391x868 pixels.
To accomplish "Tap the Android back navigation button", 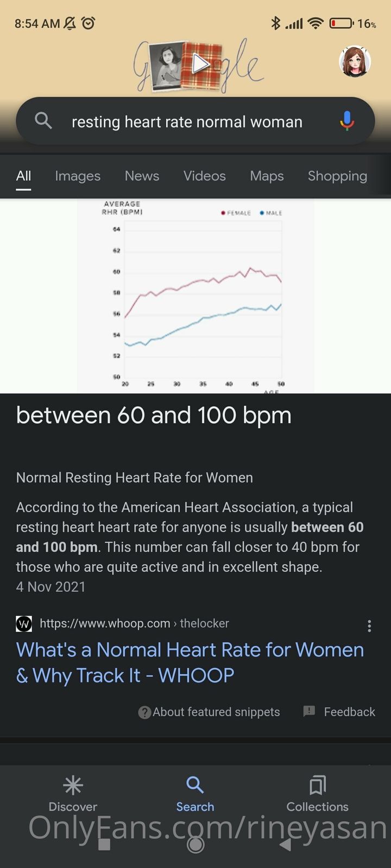I will (286, 845).
